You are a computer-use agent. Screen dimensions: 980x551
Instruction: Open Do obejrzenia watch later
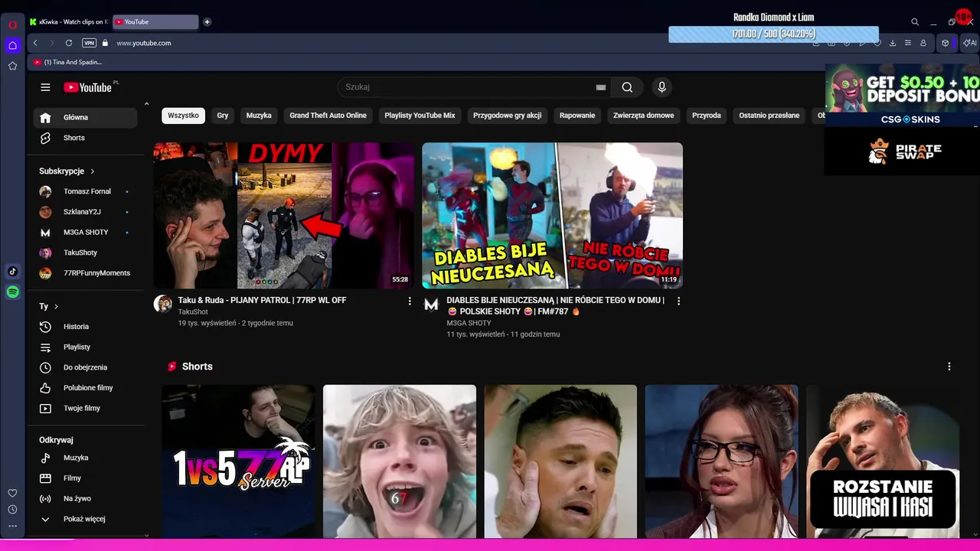[x=85, y=367]
